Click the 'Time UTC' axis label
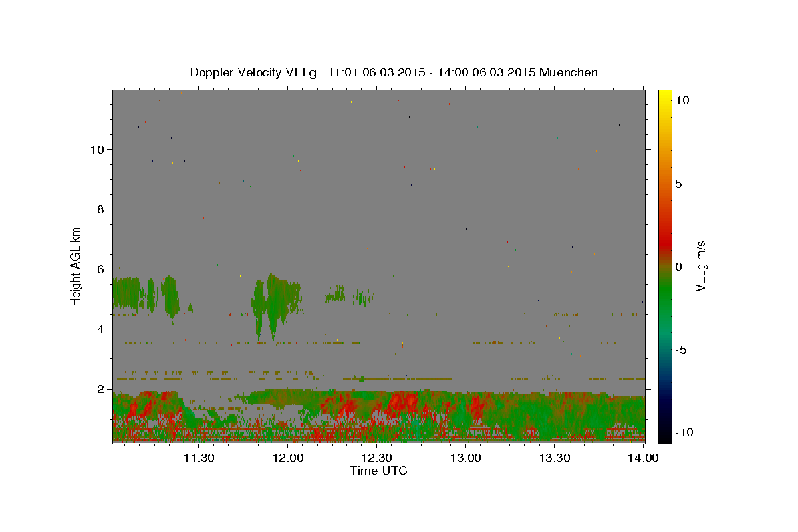The image size is (798, 532). click(x=378, y=471)
